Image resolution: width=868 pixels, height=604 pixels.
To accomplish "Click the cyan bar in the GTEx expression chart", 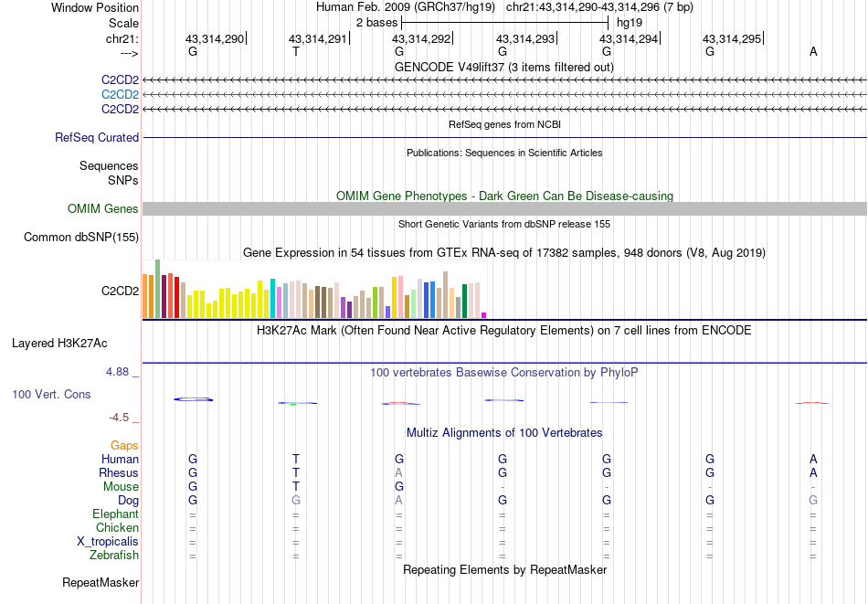I will pyautogui.click(x=272, y=299).
